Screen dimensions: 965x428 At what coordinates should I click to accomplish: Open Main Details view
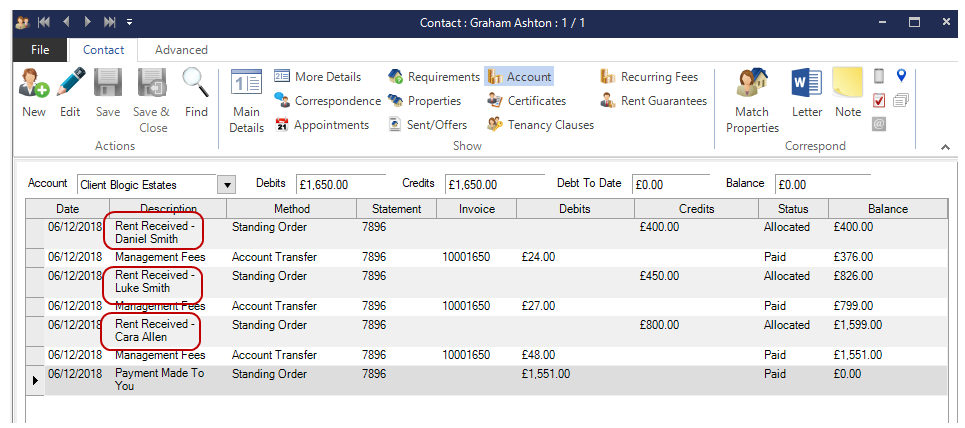[246, 101]
